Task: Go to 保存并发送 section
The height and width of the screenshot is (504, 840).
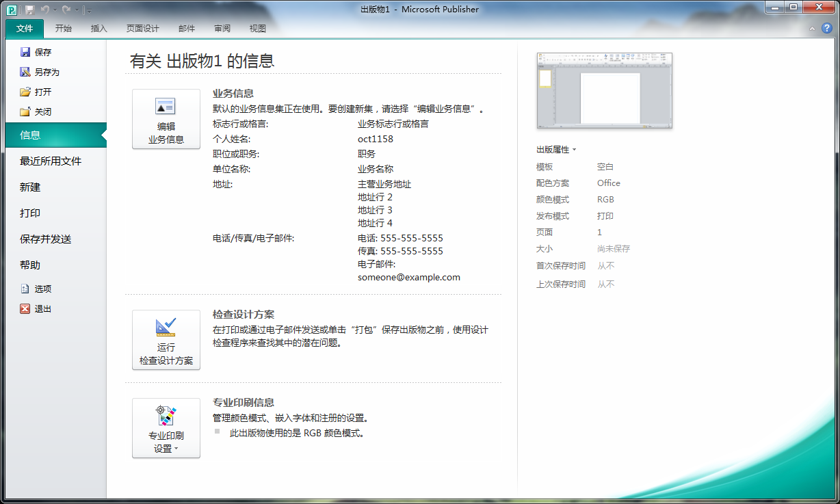Action: tap(46, 239)
